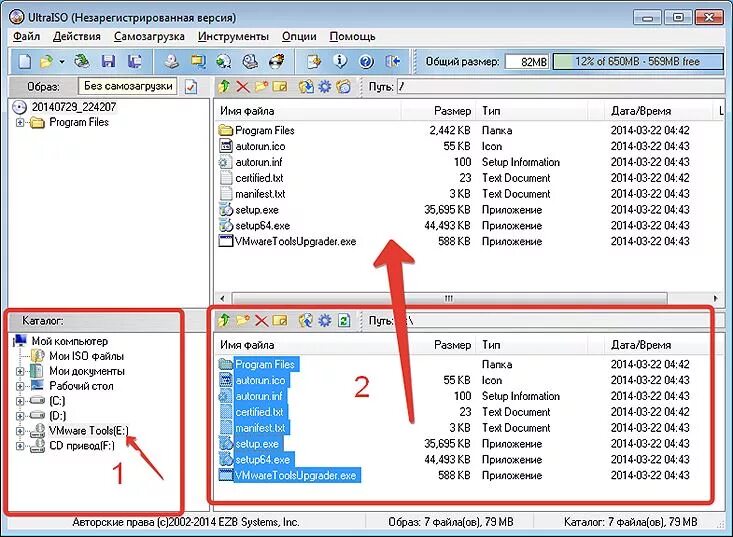Click the red X delete icon in image pane

point(243,86)
